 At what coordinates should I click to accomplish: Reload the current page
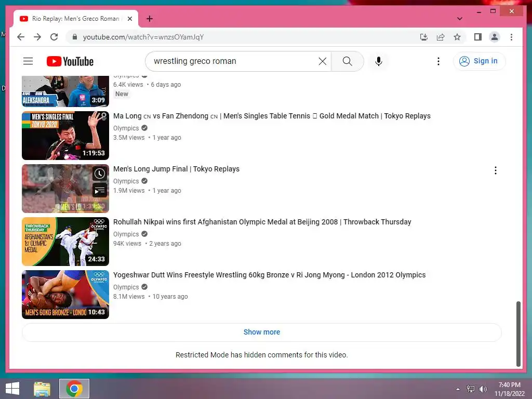click(x=54, y=37)
